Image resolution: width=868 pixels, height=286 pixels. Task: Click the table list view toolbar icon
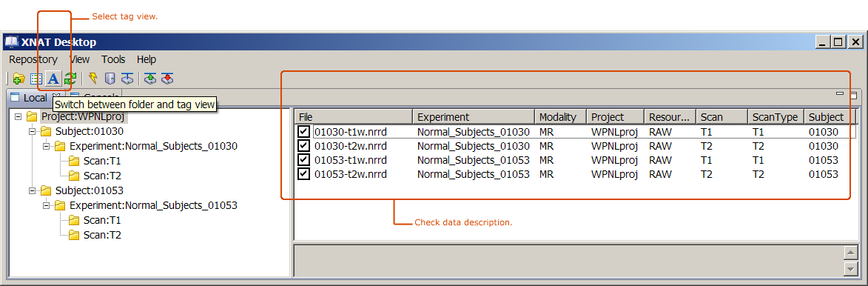(36, 79)
